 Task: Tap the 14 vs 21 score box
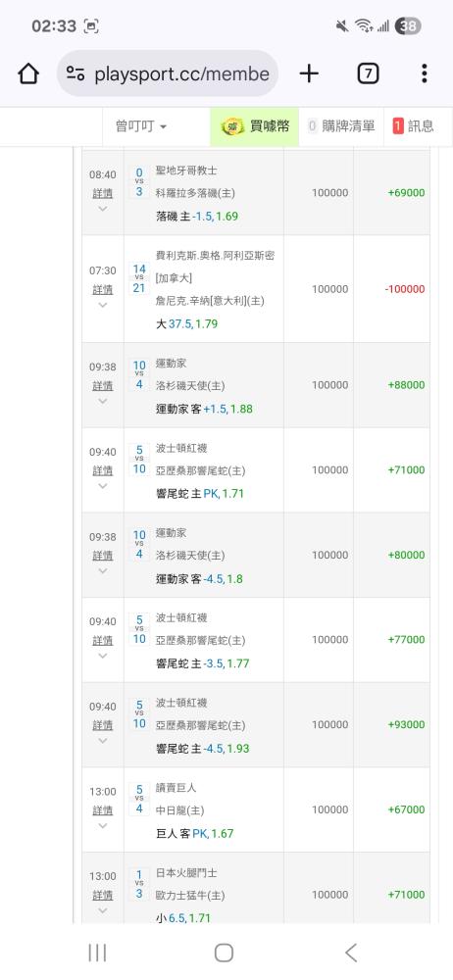(139, 278)
